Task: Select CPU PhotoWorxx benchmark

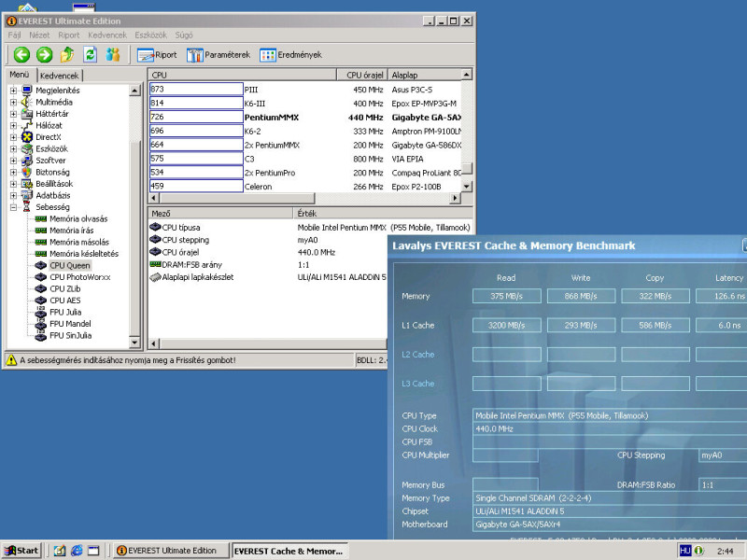Action: 80,277
